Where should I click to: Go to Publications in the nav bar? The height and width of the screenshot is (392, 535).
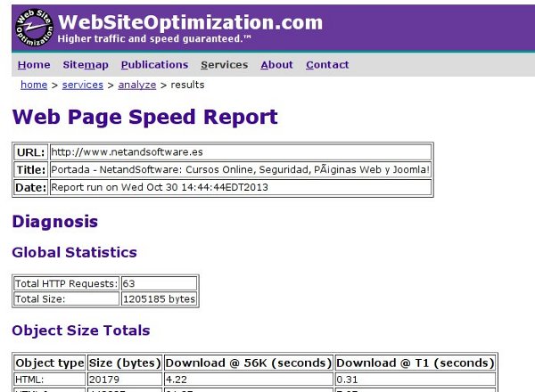pyautogui.click(x=154, y=65)
